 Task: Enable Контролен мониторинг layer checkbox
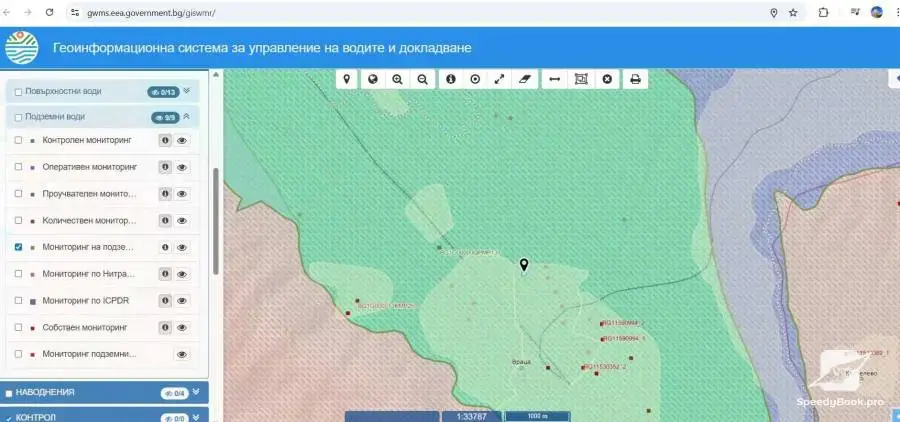tap(18, 140)
